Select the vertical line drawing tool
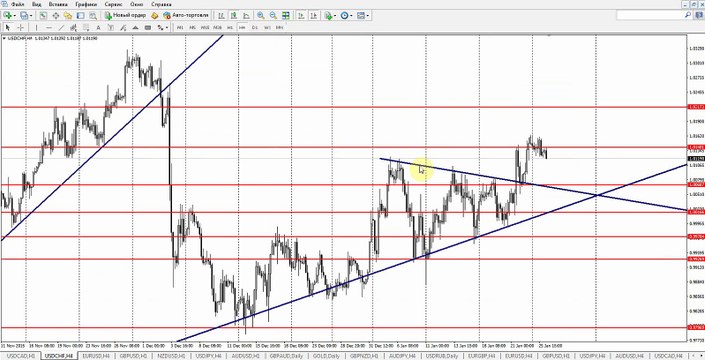705x360 pixels. point(36,27)
